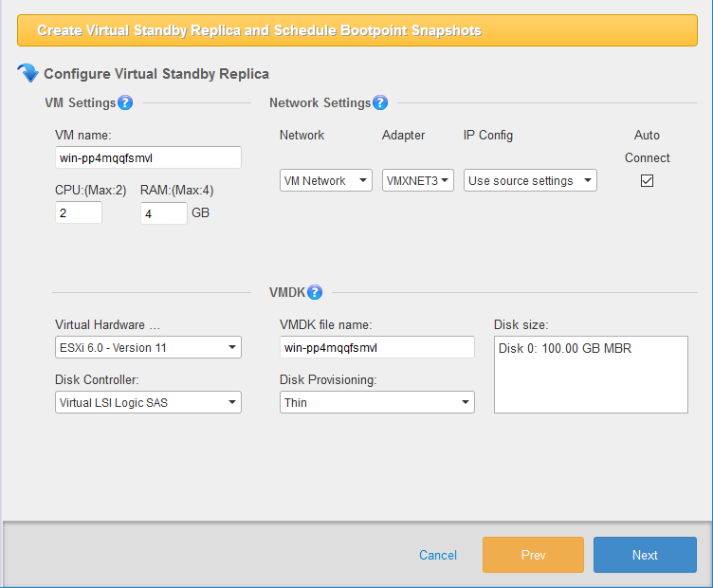The image size is (713, 588).
Task: Click the orange wizard title banner
Action: coord(356,30)
